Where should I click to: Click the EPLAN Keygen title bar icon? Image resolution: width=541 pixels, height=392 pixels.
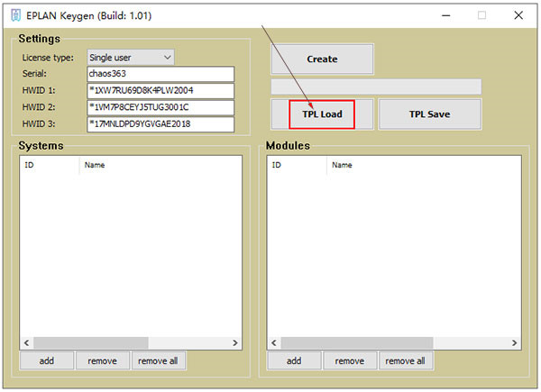(x=15, y=15)
